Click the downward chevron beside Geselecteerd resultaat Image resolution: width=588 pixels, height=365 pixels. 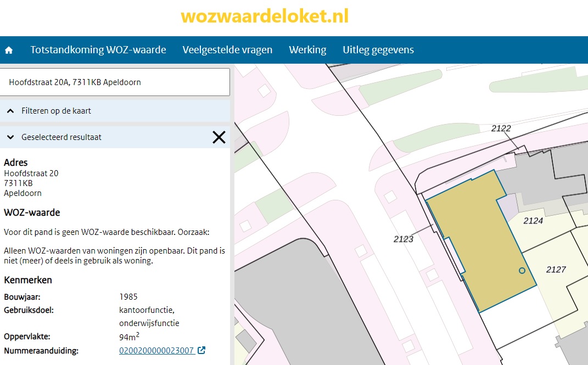click(9, 137)
